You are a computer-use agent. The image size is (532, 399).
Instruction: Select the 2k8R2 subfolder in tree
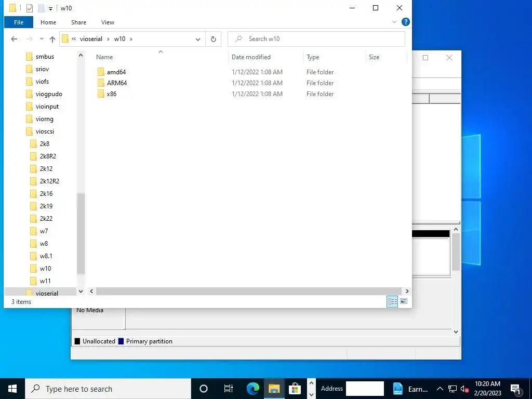coord(48,156)
